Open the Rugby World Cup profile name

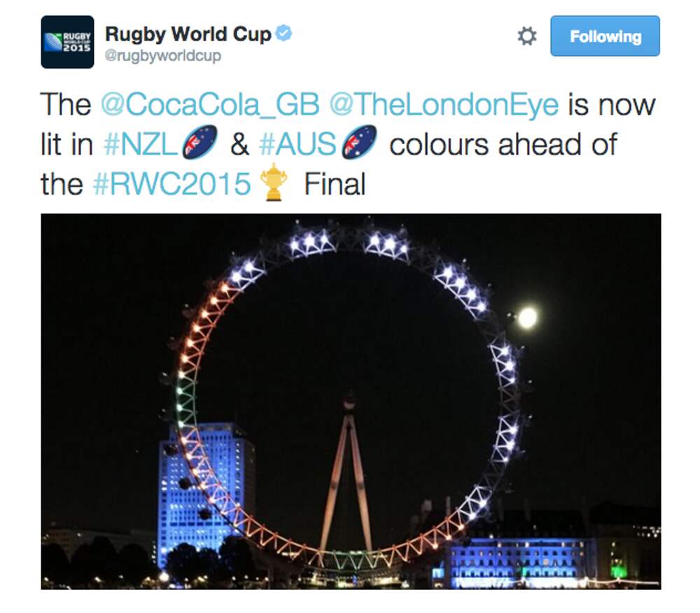pos(188,34)
